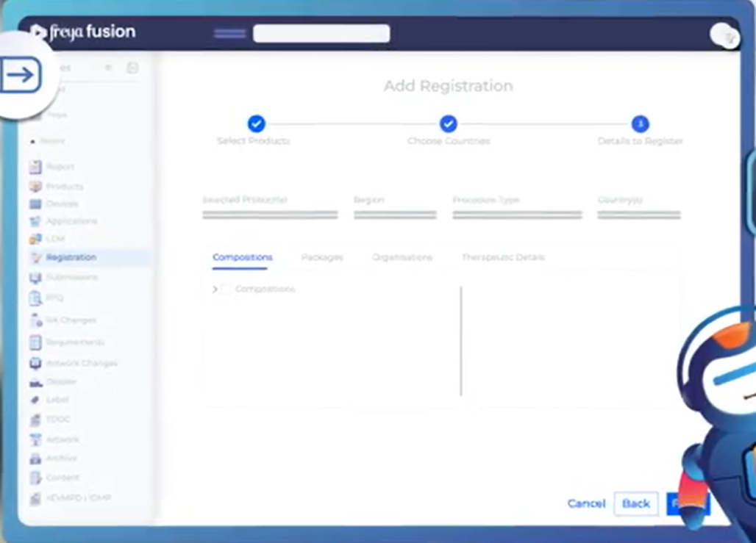756x543 pixels.
Task: Open the XEVMPD | IDMP module
Action: tap(35, 498)
